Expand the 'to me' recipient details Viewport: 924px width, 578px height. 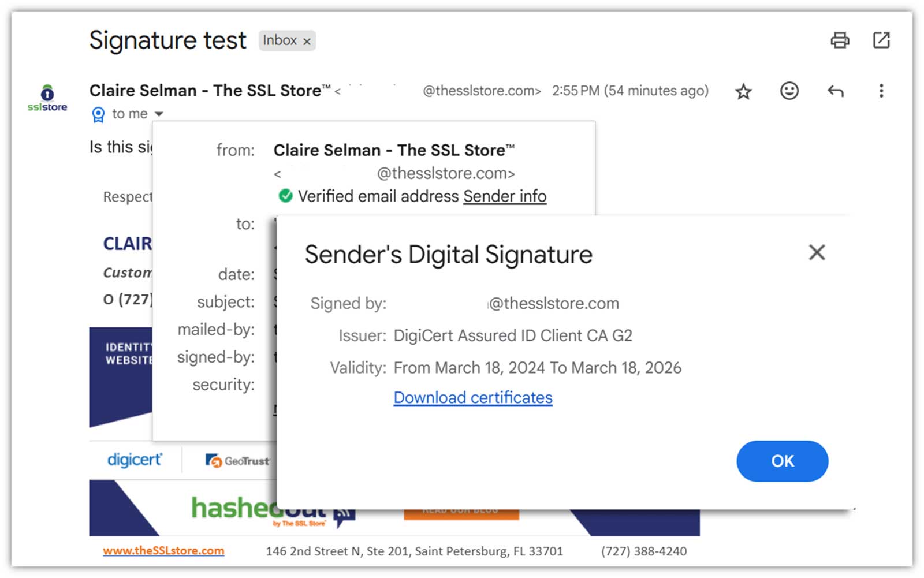[x=159, y=114]
